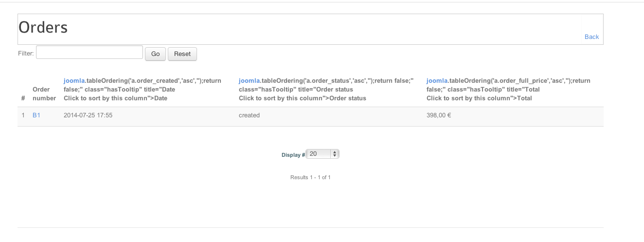The image size is (644, 242).
Task: Click the Display # label
Action: (293, 155)
